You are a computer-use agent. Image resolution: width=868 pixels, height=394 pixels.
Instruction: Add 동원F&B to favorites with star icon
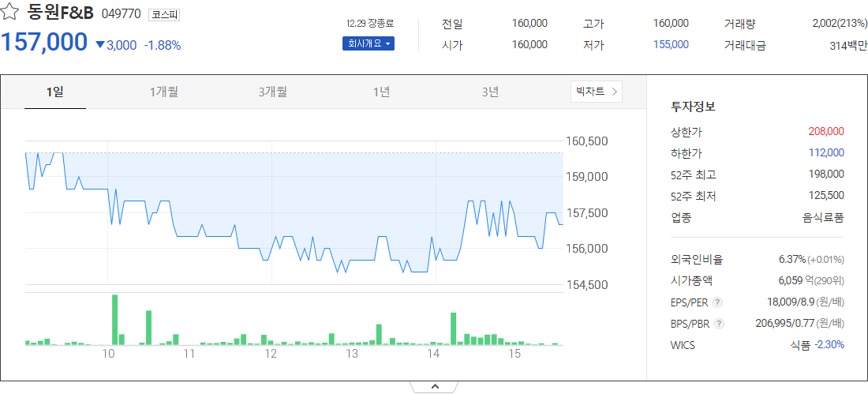click(10, 12)
